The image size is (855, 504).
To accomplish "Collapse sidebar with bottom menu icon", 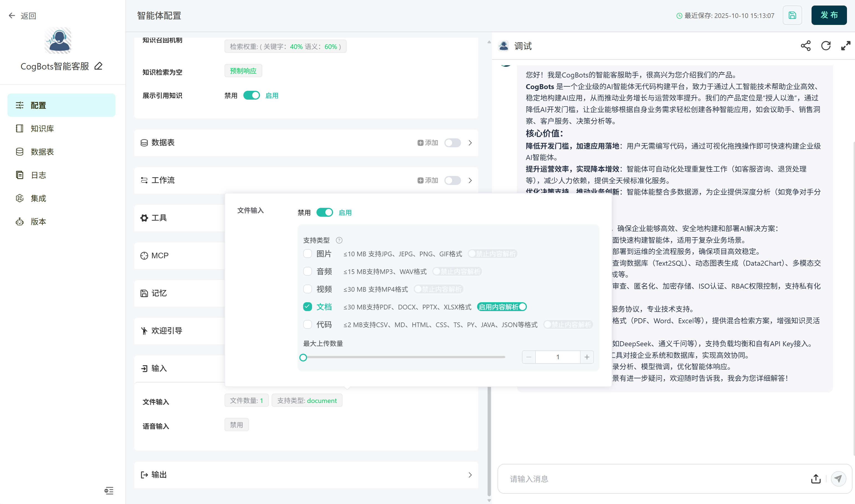I will [109, 491].
